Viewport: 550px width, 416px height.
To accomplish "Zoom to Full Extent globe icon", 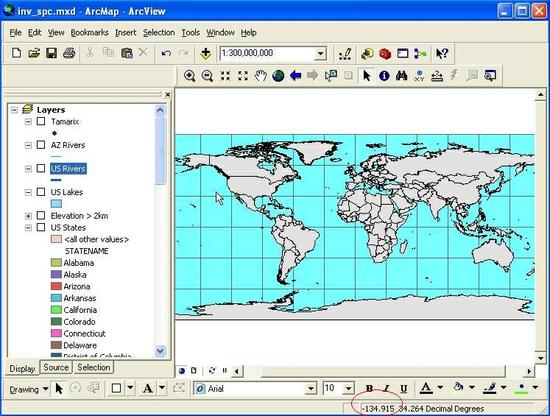I will coord(278,75).
